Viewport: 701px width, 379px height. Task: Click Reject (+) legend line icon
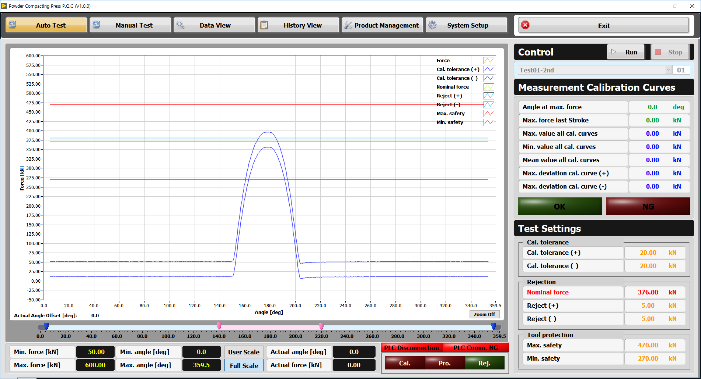tap(489, 96)
